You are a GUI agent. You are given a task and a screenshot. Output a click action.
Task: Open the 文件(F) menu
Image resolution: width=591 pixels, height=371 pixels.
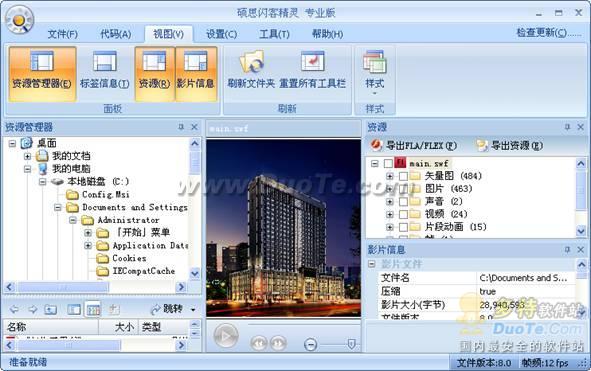(63, 34)
